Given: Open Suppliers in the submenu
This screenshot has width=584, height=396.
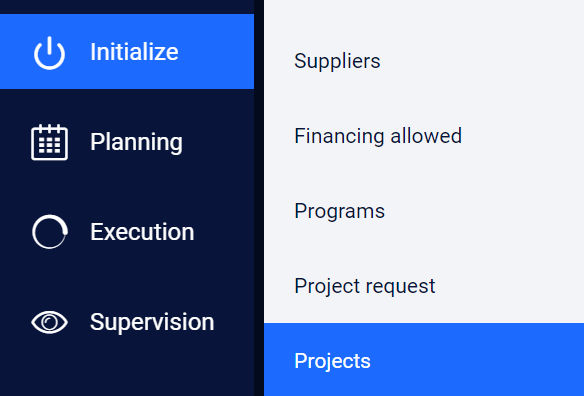Looking at the screenshot, I should pos(337,61).
